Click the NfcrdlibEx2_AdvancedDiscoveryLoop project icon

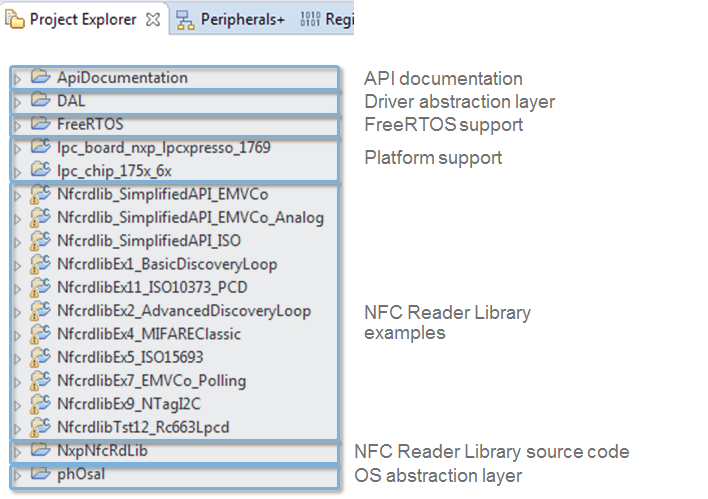click(x=40, y=311)
